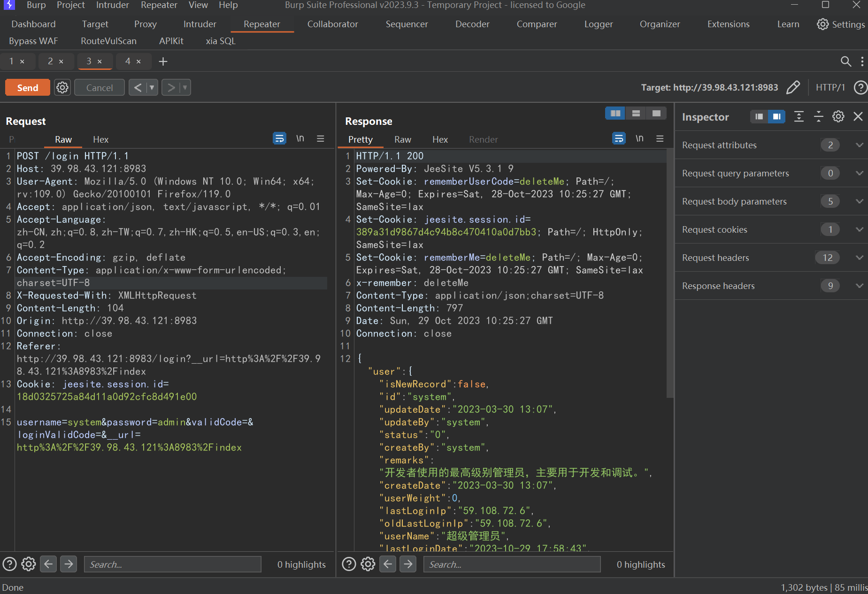The width and height of the screenshot is (868, 594).
Task: Toggle non-printable characters in the Response editor
Action: 639,138
